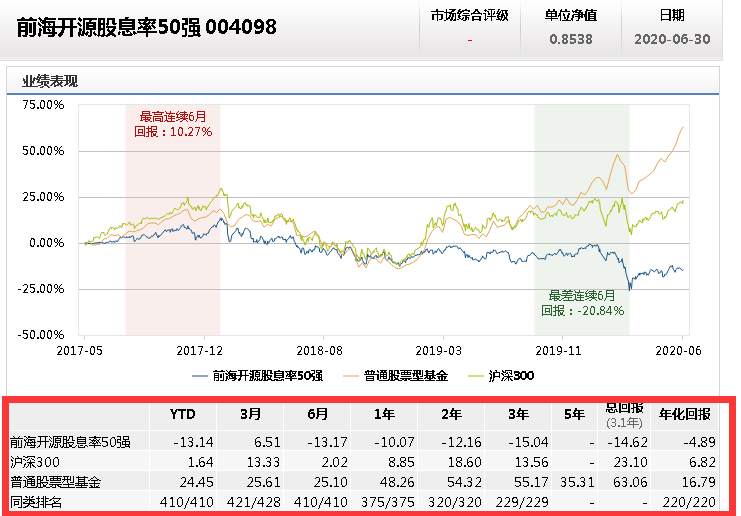Click the 沪深300 2年 value 18.60
The width and height of the screenshot is (741, 516).
(465, 462)
